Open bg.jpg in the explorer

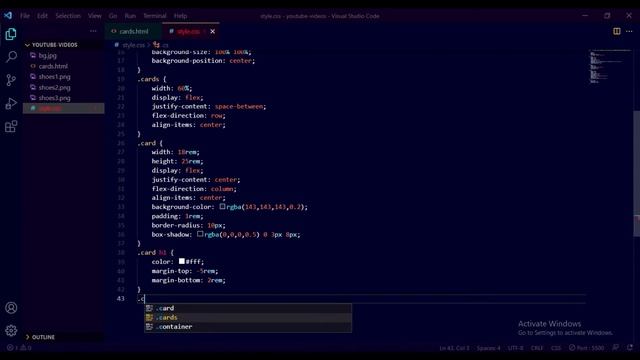pos(47,56)
